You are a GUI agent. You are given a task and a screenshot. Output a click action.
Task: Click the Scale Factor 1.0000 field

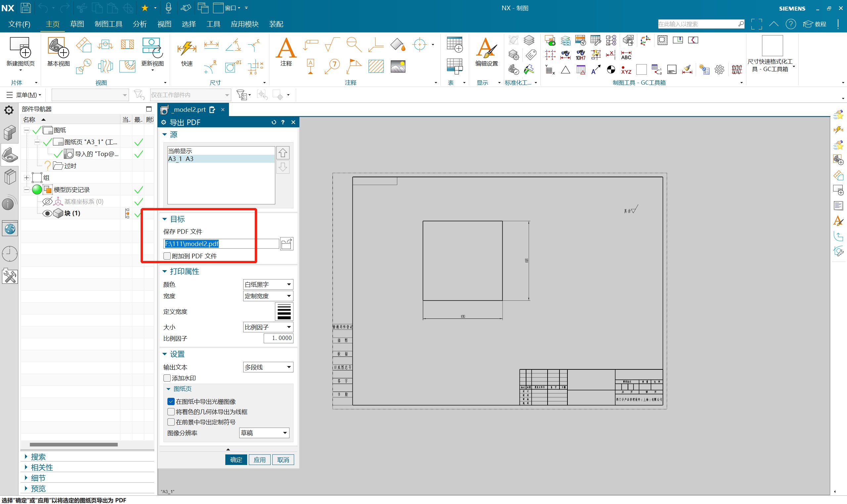pos(278,338)
